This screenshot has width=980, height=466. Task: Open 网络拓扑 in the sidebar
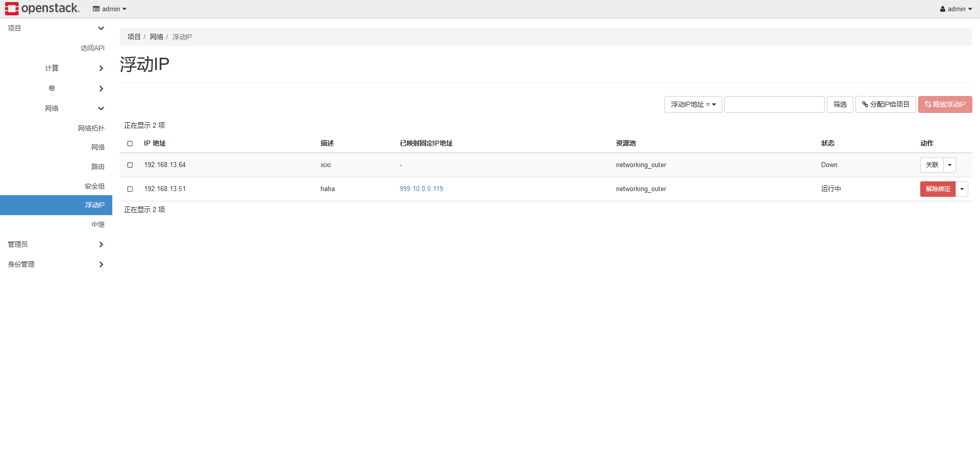click(91, 128)
